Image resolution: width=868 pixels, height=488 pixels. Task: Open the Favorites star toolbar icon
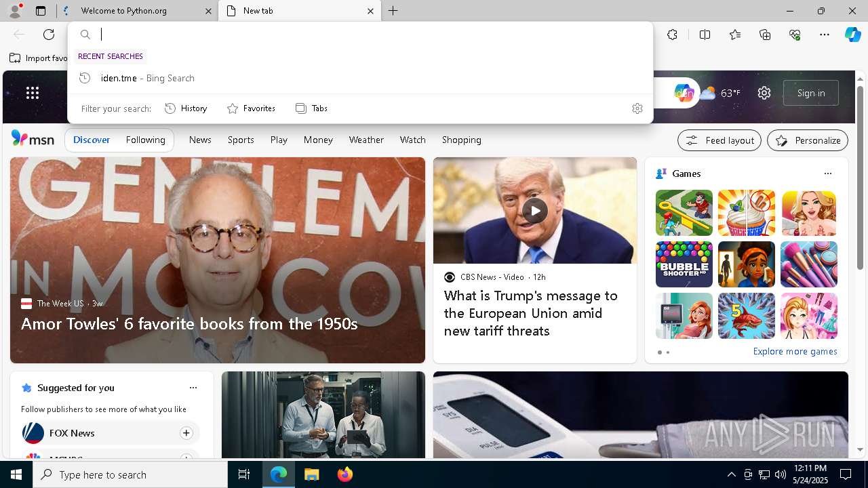coord(735,35)
